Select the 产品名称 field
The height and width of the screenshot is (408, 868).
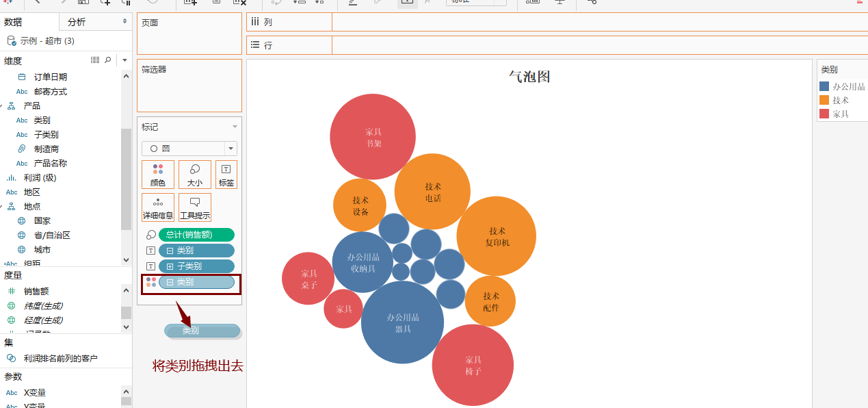(x=51, y=163)
